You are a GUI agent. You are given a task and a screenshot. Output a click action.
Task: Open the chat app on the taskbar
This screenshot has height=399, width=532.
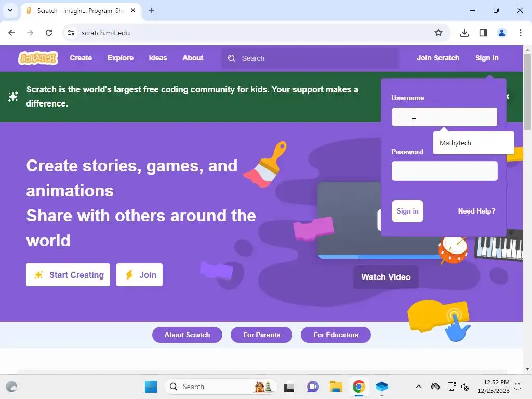[313, 387]
